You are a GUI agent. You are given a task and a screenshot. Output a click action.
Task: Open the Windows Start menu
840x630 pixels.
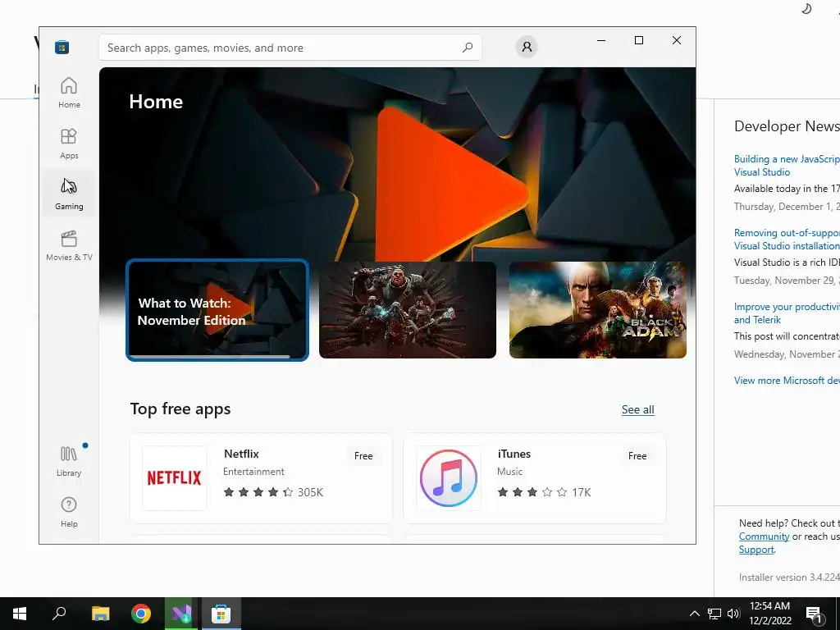point(20,614)
